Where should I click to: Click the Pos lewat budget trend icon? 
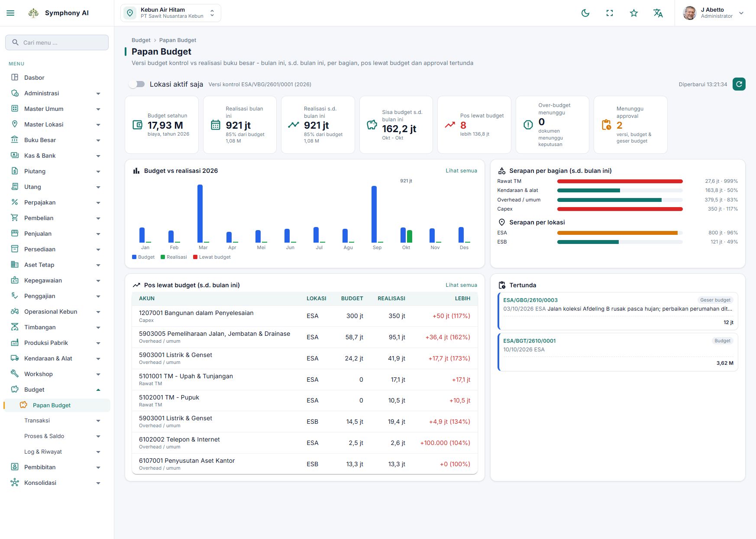[450, 125]
